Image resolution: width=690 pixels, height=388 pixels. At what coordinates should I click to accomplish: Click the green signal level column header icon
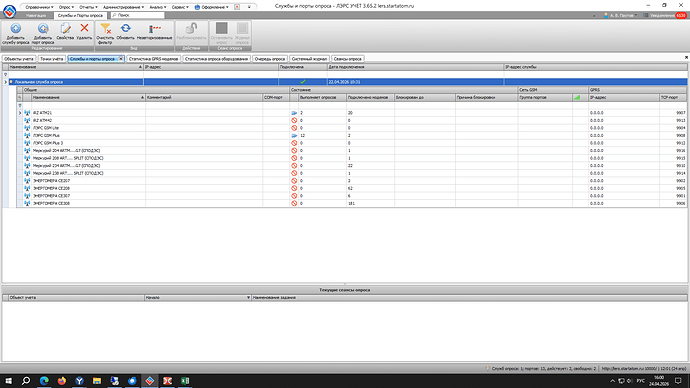[x=577, y=97]
